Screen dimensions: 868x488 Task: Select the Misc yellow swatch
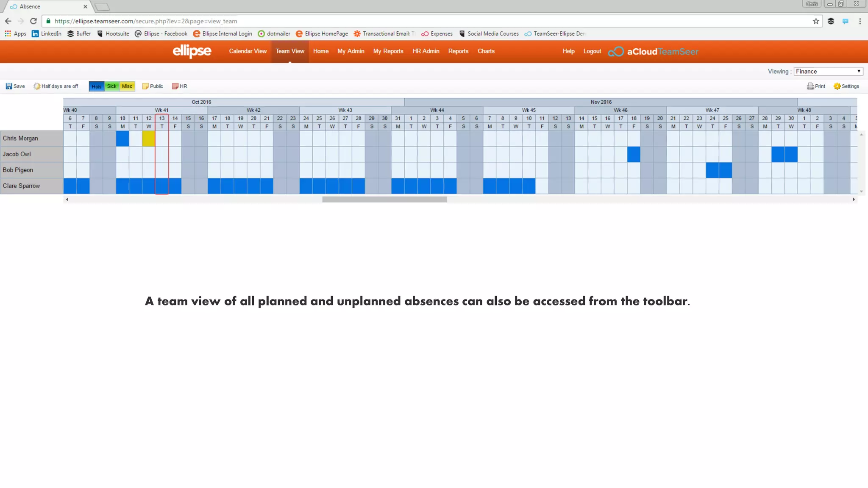click(127, 86)
